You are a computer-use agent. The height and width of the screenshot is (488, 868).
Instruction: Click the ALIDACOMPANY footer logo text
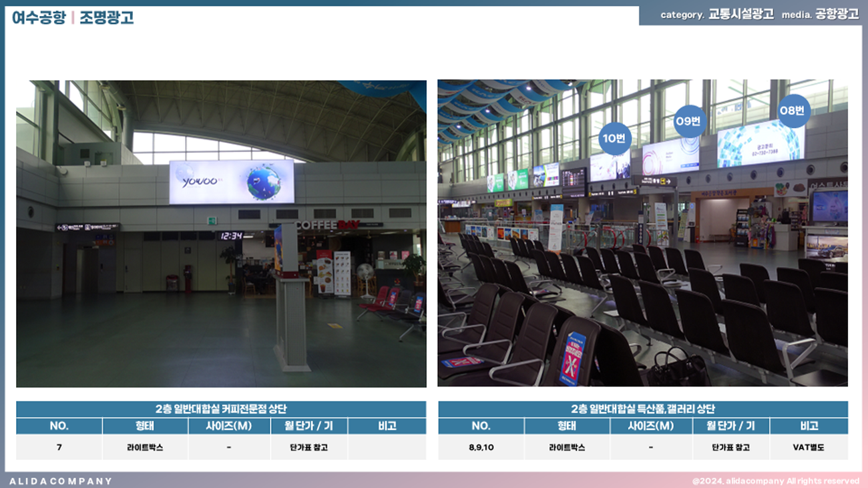point(61,481)
